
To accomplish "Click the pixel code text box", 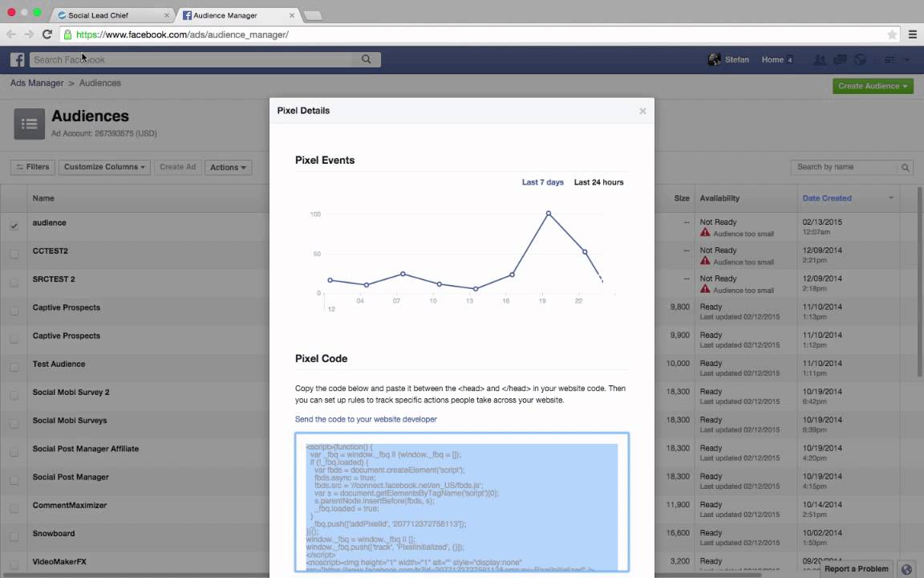I will pyautogui.click(x=462, y=503).
